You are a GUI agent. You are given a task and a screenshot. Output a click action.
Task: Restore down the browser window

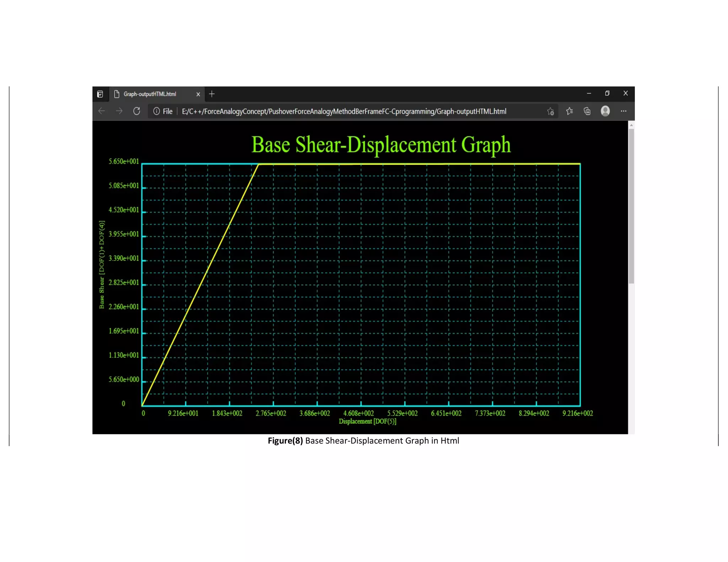point(607,93)
